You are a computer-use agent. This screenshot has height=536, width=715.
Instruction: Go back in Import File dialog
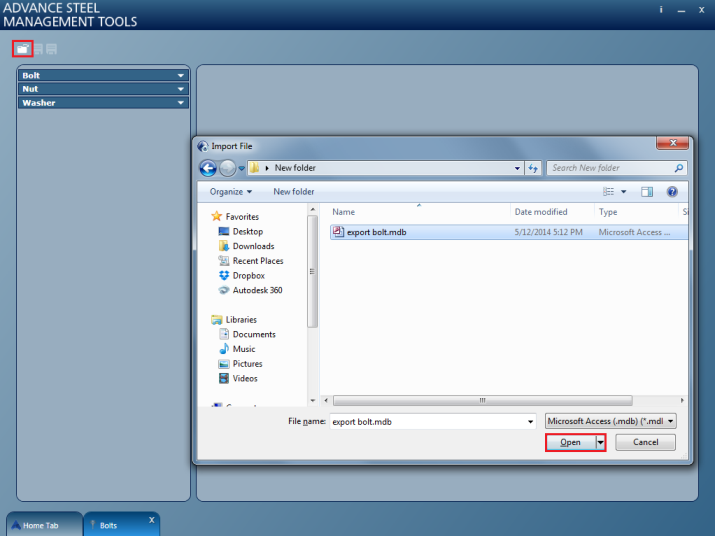208,168
